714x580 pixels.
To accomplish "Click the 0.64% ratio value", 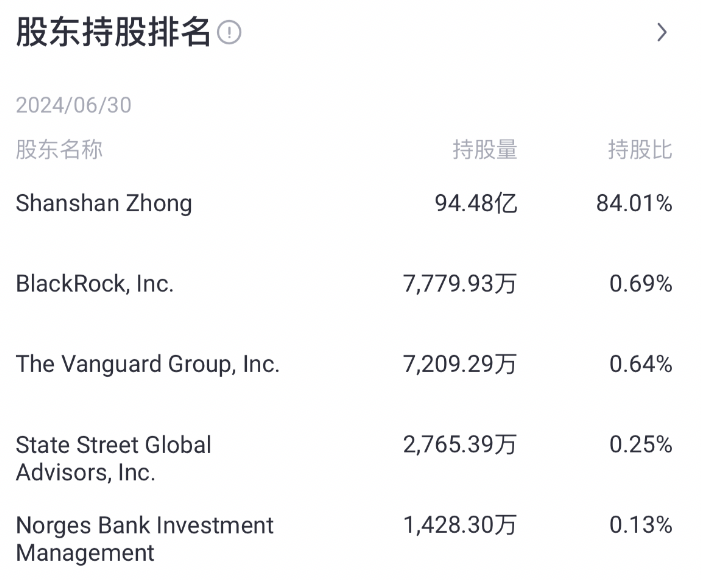I will point(641,364).
